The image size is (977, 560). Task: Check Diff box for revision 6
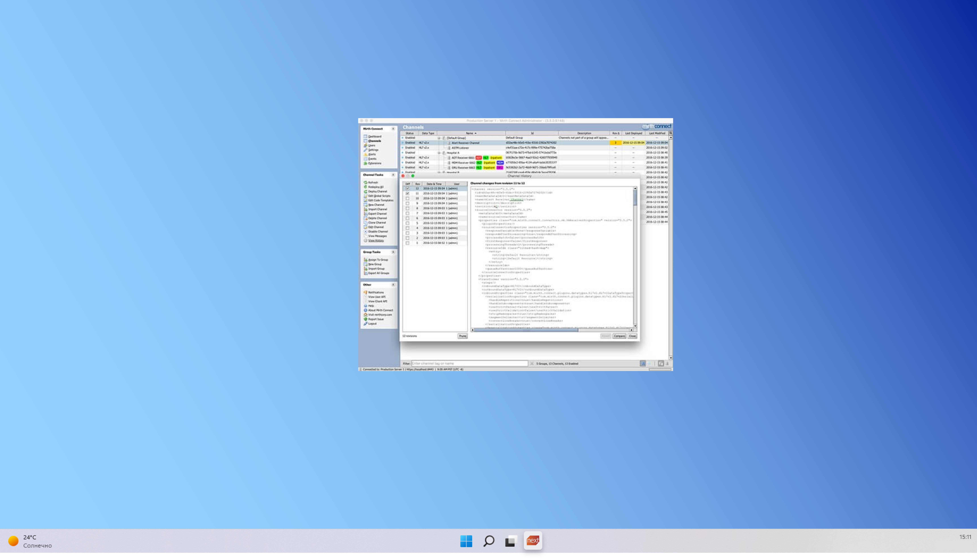[x=407, y=219]
